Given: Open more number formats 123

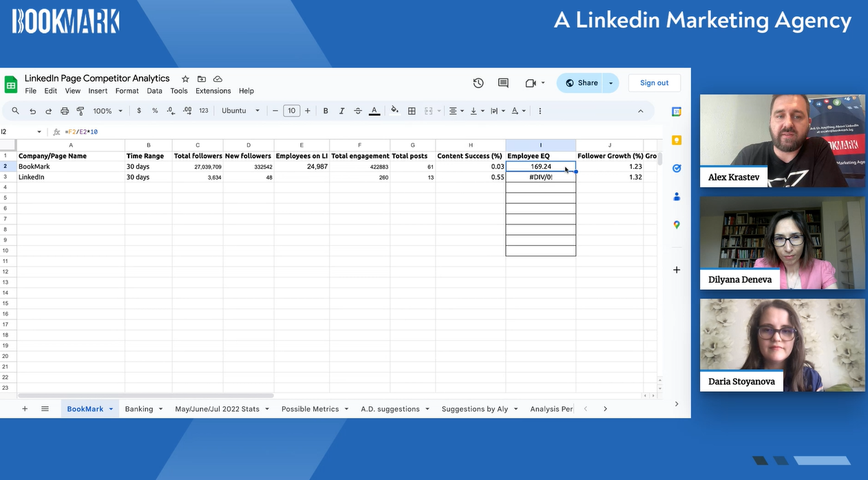Looking at the screenshot, I should click(x=204, y=111).
